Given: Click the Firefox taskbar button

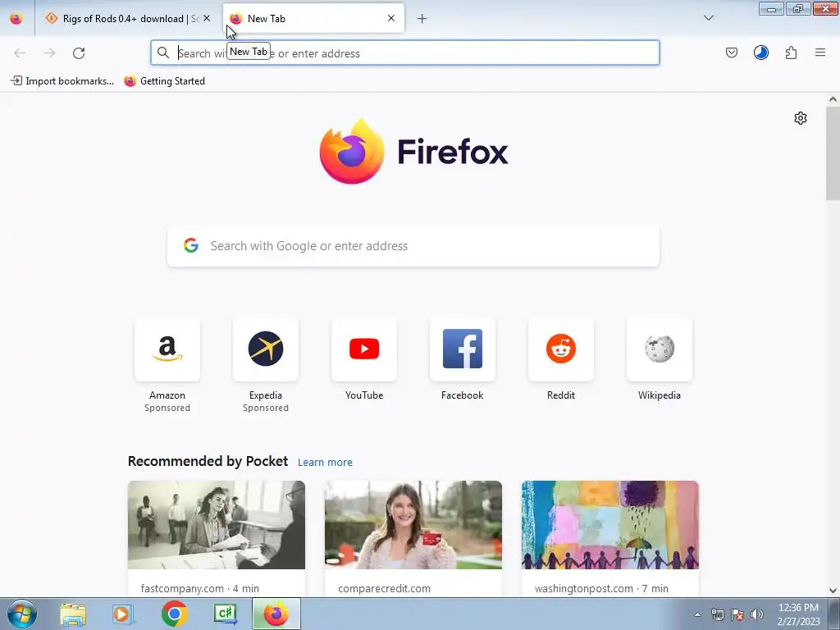Looking at the screenshot, I should click(x=276, y=614).
